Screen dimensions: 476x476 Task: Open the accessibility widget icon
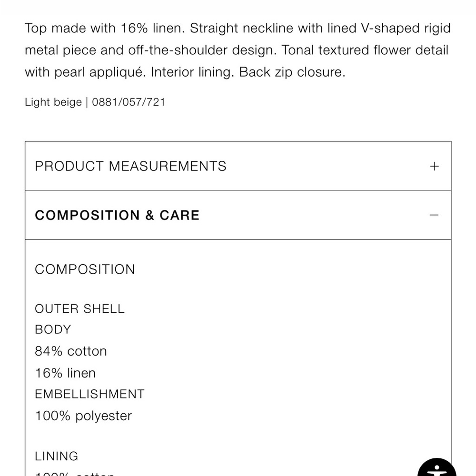coord(436,467)
